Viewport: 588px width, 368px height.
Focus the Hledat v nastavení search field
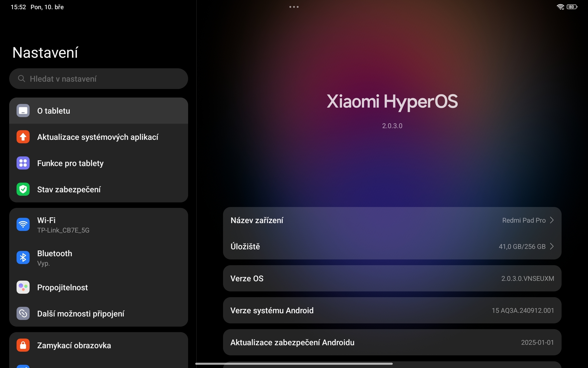coord(99,79)
